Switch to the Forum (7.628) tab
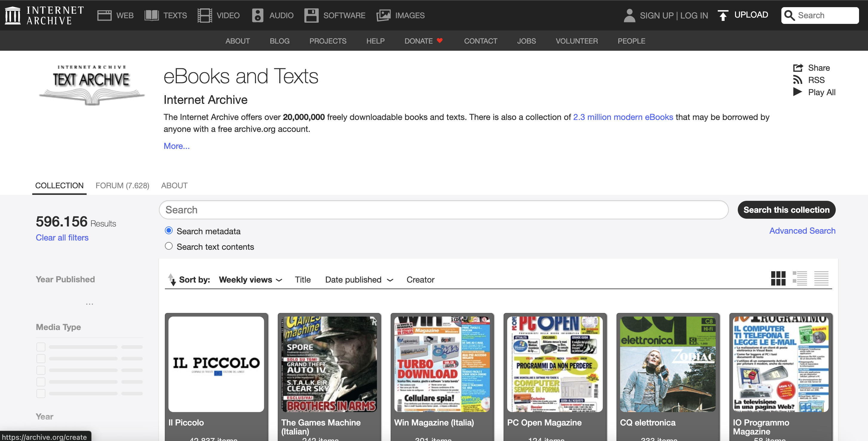 (x=122, y=186)
